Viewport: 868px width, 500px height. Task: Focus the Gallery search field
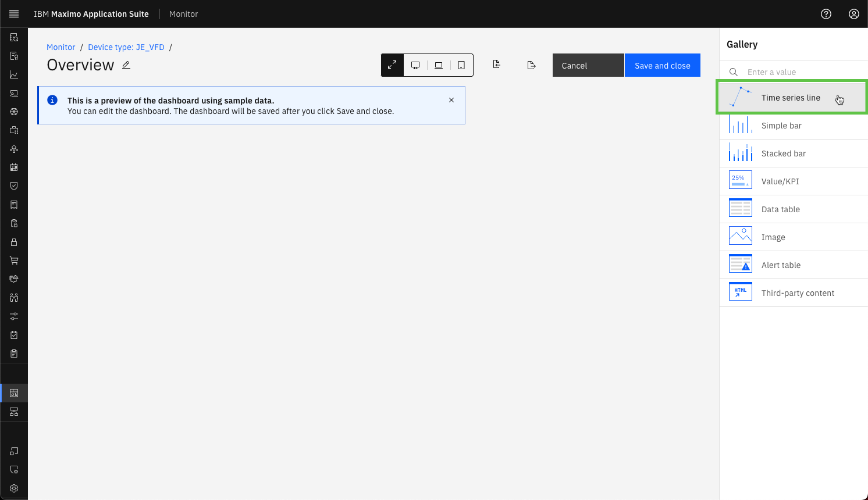click(x=794, y=72)
